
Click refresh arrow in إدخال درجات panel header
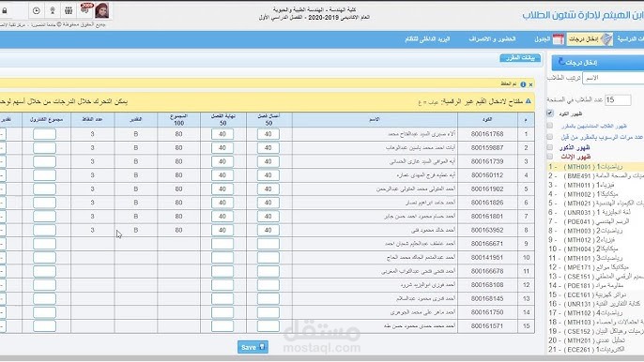[x=561, y=62]
